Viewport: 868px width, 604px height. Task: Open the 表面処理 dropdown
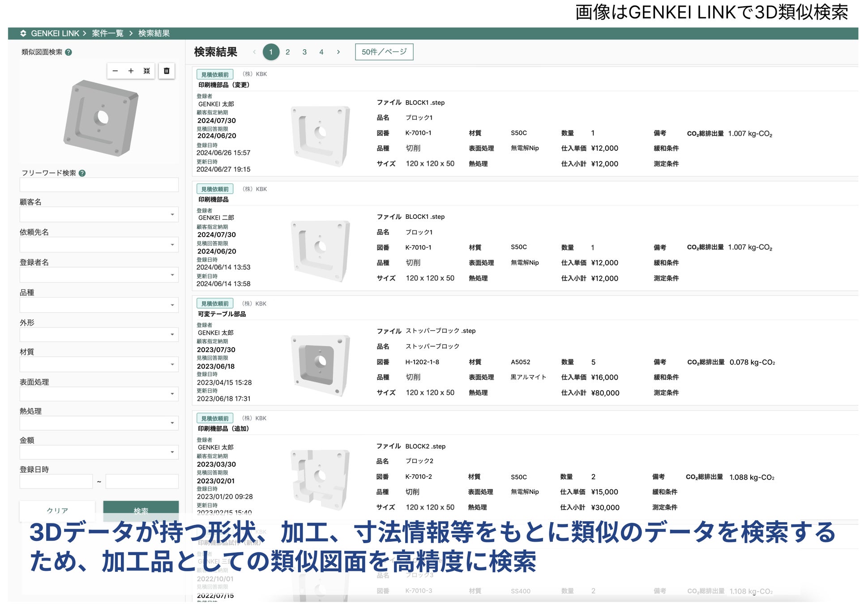pyautogui.click(x=99, y=394)
